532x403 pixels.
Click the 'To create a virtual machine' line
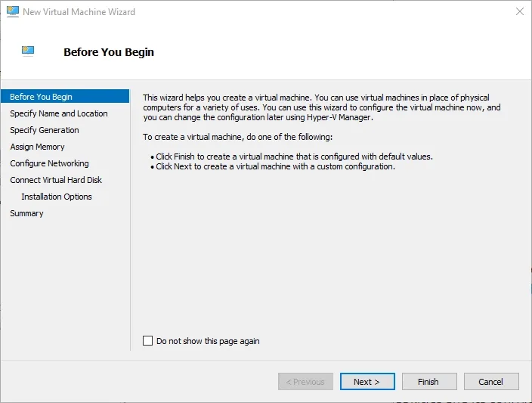tap(237, 137)
